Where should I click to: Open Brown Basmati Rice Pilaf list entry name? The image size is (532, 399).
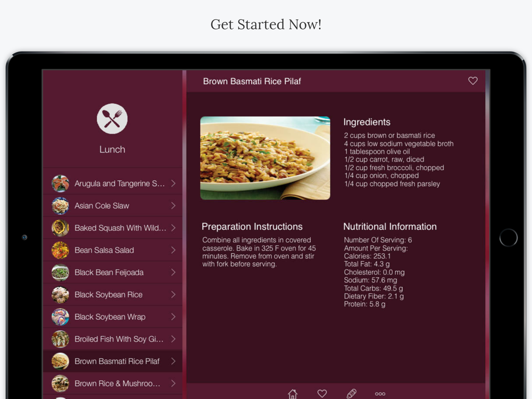(x=117, y=361)
